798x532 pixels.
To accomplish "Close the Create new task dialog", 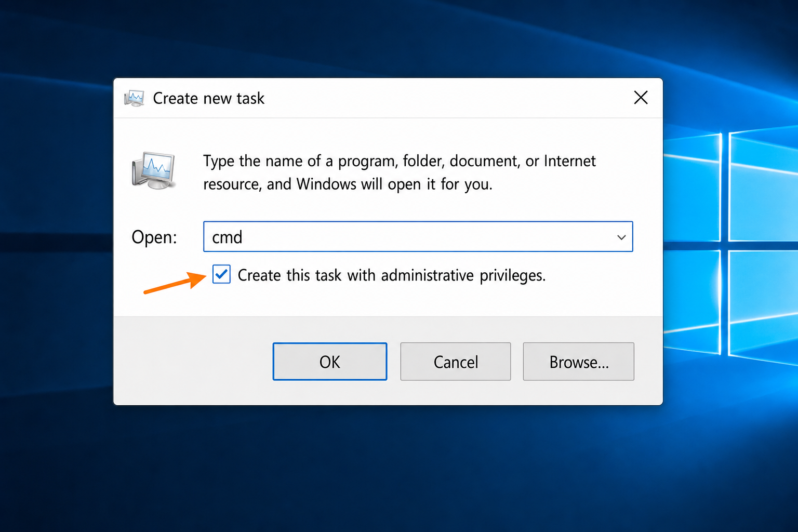I will pos(641,98).
